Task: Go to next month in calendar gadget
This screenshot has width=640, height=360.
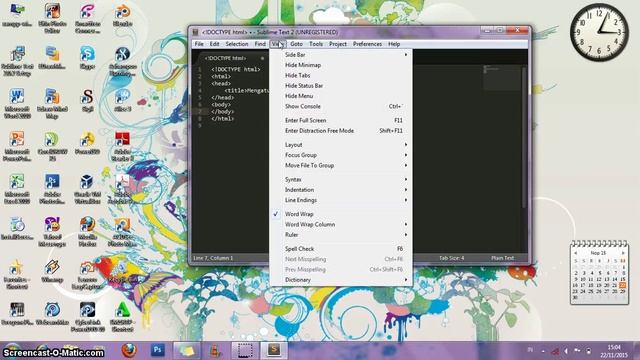Action: (623, 253)
